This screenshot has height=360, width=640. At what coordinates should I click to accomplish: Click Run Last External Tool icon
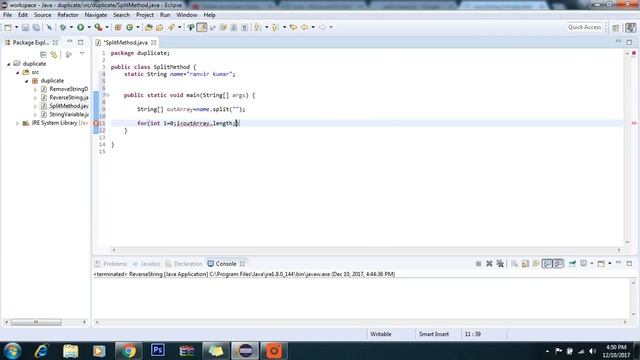(98, 27)
